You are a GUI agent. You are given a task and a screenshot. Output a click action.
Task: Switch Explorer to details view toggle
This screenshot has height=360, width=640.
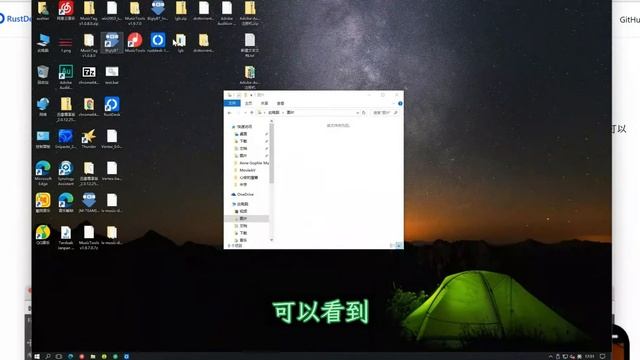tap(392, 245)
